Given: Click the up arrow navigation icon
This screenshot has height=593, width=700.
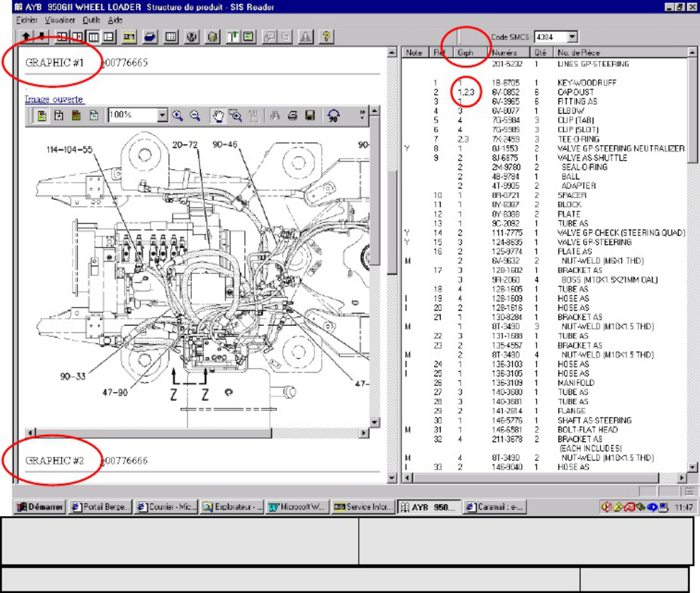Looking at the screenshot, I should click(x=26, y=37).
